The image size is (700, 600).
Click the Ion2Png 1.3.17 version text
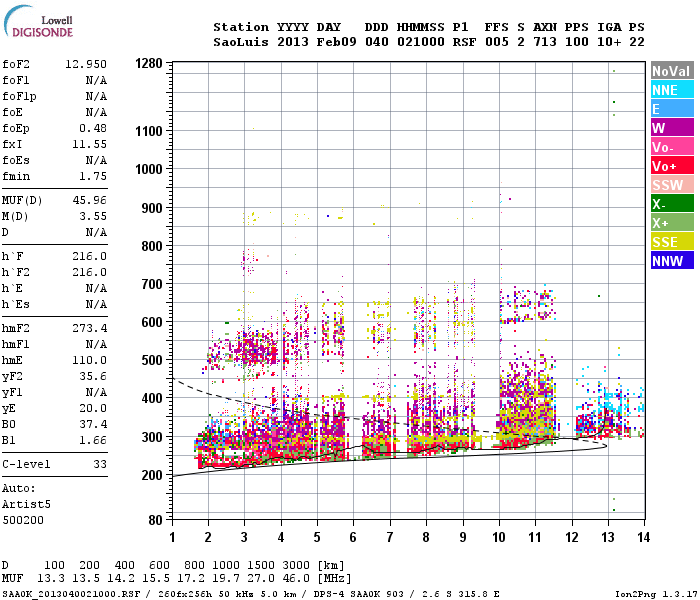656,595
